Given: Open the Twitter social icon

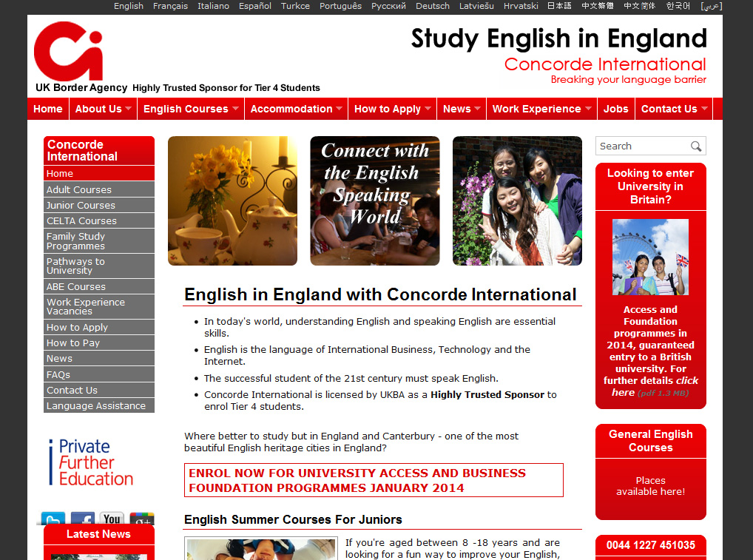Looking at the screenshot, I should pos(53,519).
